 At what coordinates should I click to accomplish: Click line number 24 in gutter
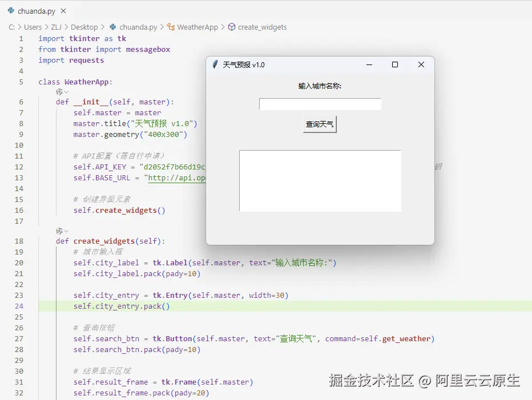[x=19, y=306]
